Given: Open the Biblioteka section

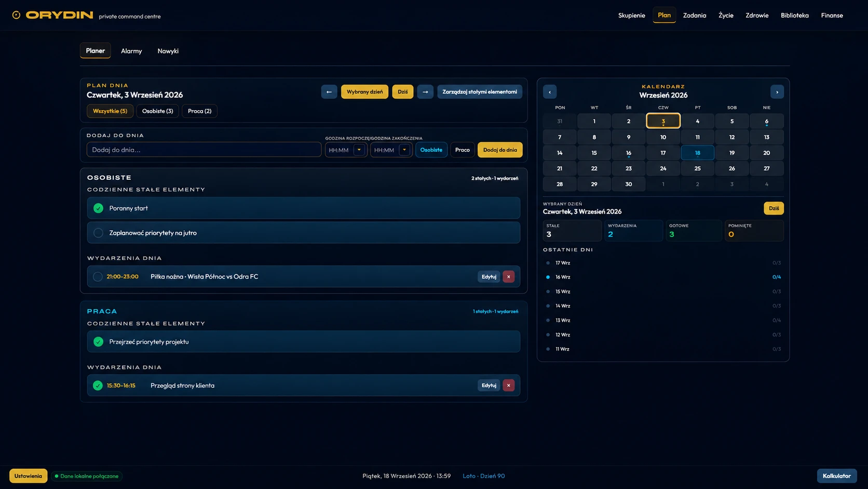Looking at the screenshot, I should tap(795, 15).
